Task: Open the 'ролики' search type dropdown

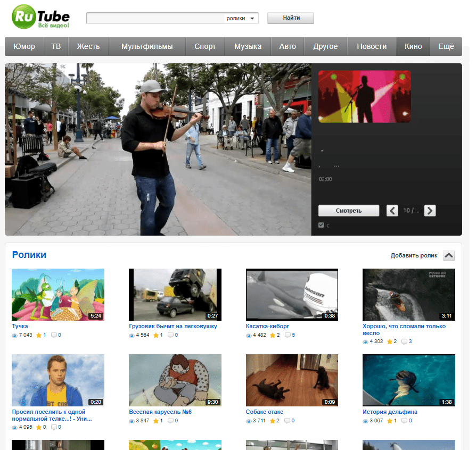Action: pos(241,18)
